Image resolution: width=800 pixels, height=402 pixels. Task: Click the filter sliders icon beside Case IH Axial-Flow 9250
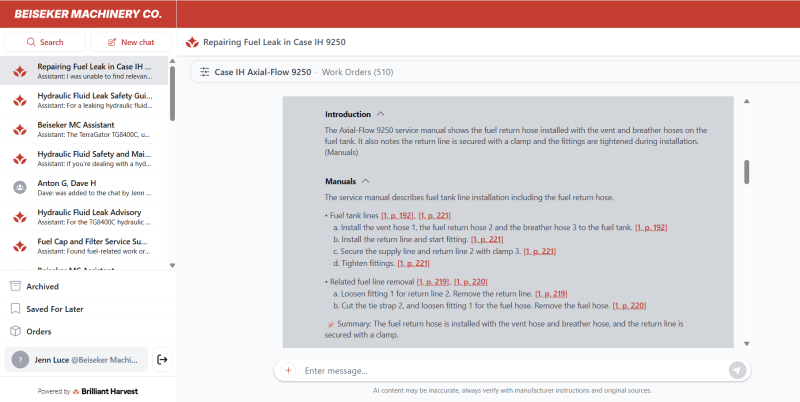(x=205, y=72)
